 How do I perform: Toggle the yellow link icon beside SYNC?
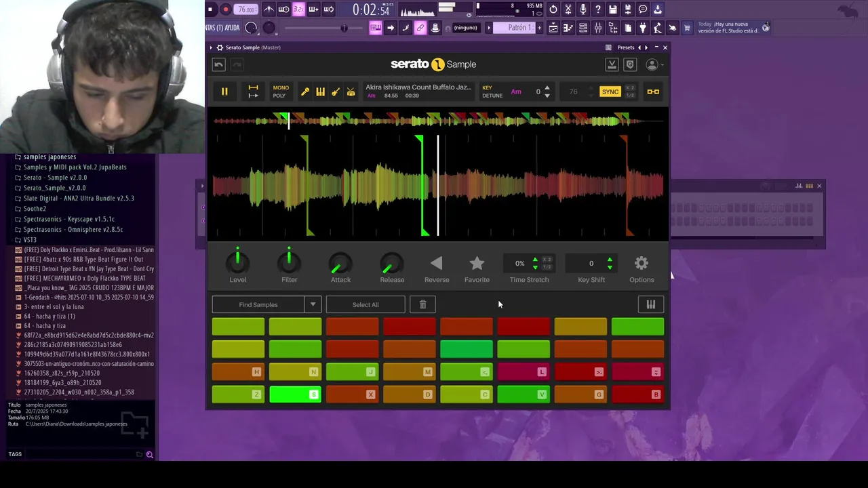(653, 91)
